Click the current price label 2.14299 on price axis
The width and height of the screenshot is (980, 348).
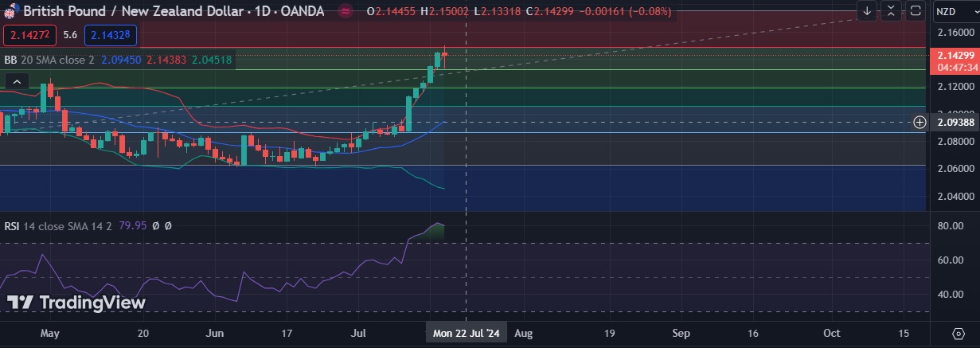pos(955,56)
